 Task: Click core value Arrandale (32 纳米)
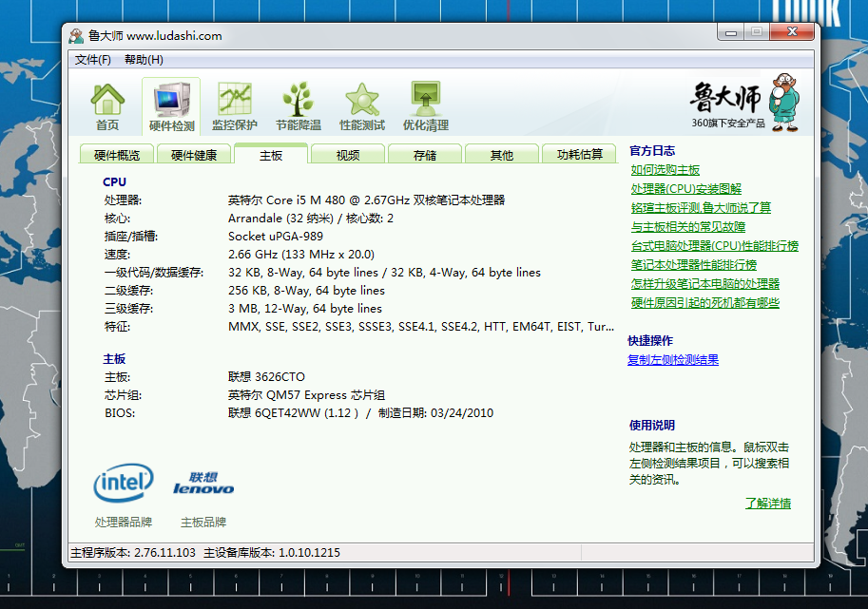point(311,219)
